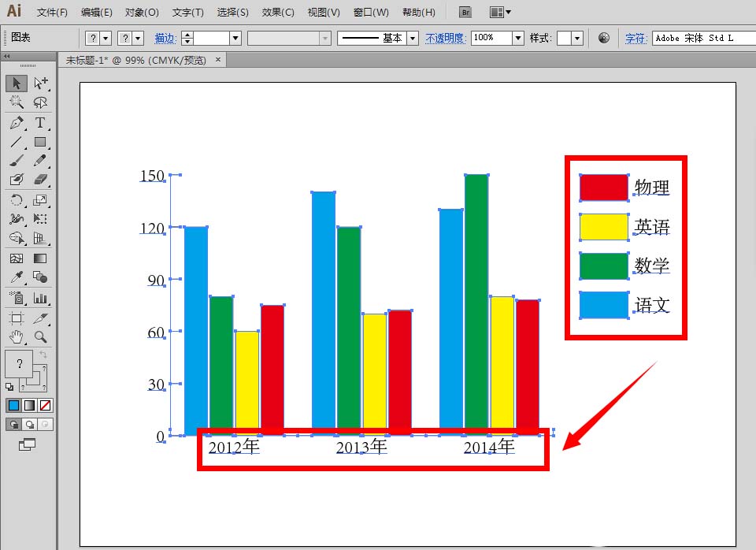The width and height of the screenshot is (756, 550).
Task: Collapse the tools panel double arrows
Action: pos(7,57)
